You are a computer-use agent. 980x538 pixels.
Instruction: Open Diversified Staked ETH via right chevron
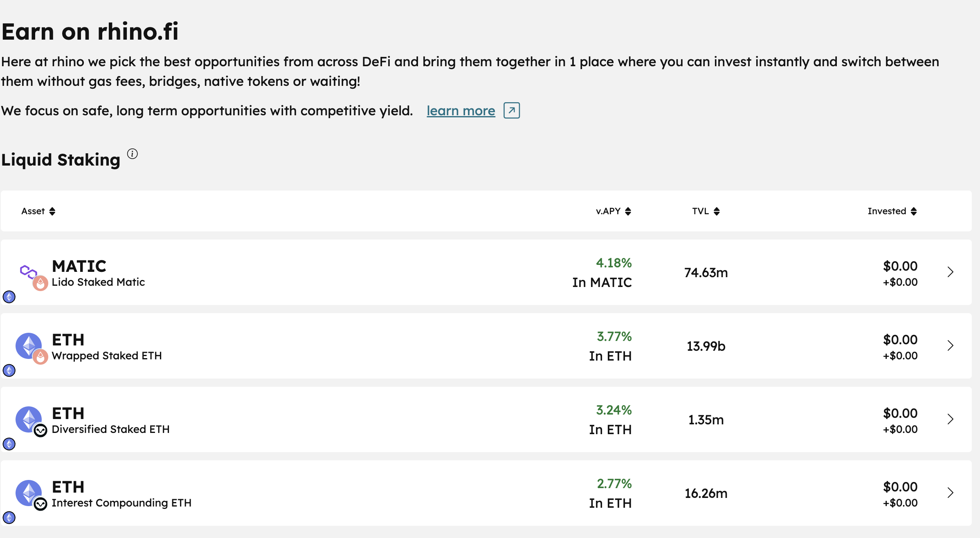pos(951,419)
